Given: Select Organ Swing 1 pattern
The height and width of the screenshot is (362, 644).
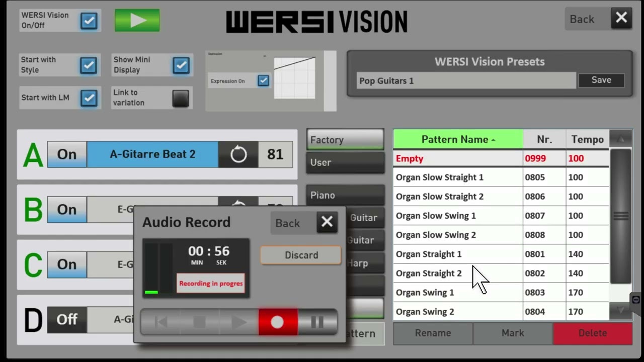Looking at the screenshot, I should click(x=501, y=292).
